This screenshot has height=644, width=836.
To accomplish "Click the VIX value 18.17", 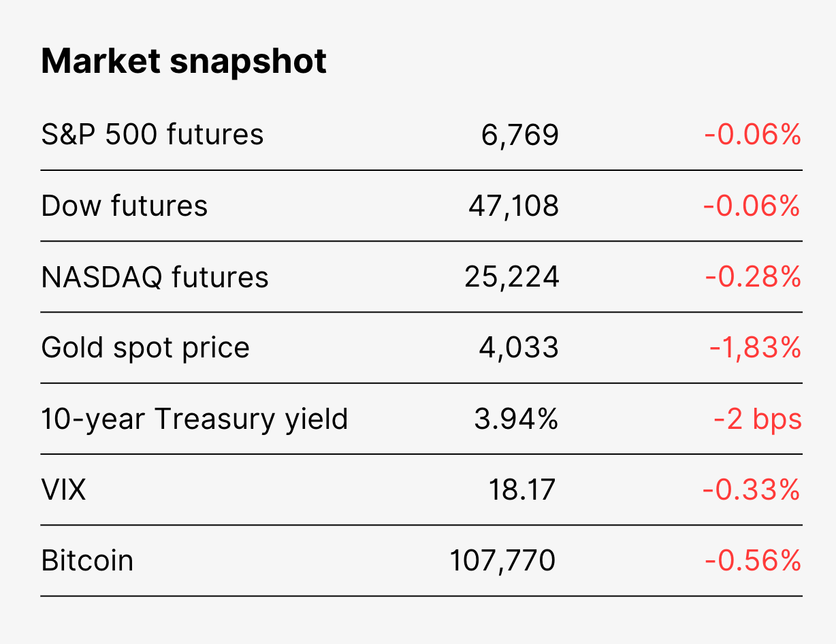I will point(522,490).
